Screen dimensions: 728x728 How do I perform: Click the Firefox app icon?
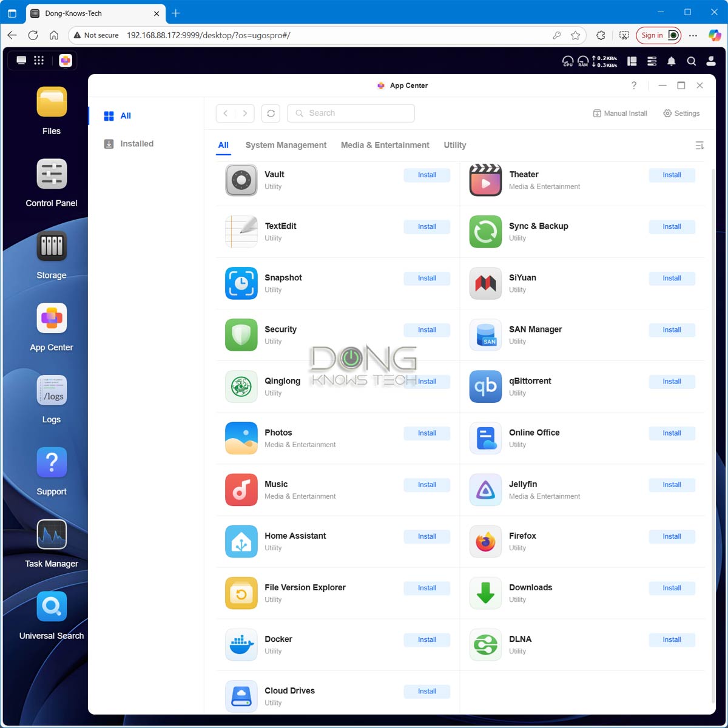tap(486, 541)
